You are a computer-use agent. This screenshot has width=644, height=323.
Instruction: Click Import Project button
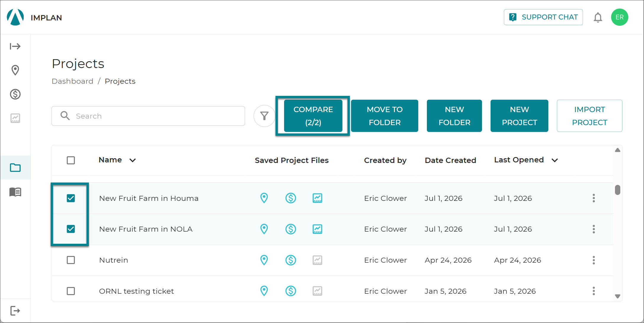(589, 116)
